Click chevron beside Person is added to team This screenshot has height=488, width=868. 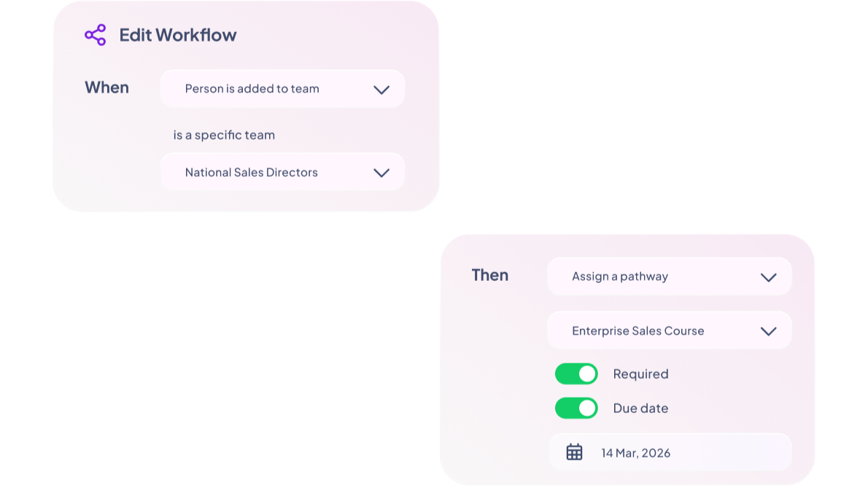tap(381, 90)
